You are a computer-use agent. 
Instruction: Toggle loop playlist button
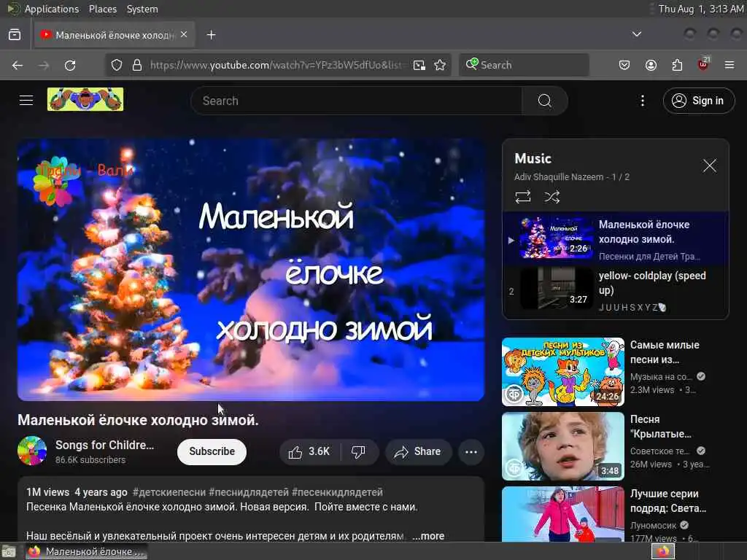click(522, 197)
